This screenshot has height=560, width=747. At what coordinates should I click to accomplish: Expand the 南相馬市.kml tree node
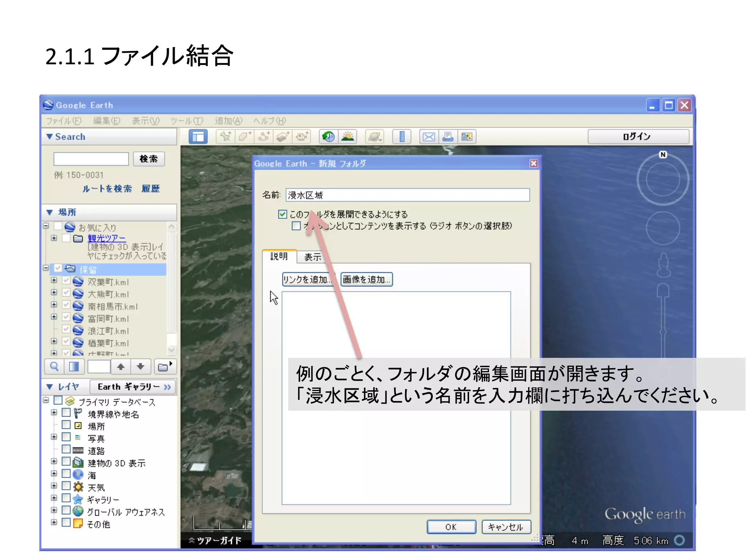(x=54, y=304)
